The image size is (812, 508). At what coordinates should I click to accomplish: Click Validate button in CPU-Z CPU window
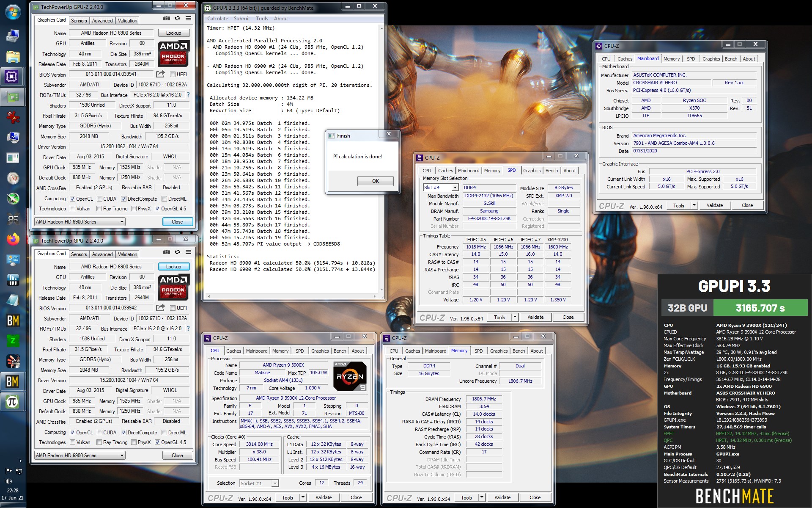(324, 497)
